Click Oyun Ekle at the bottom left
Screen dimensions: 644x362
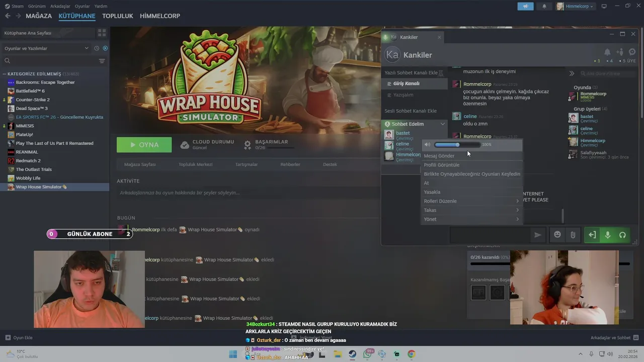19,338
